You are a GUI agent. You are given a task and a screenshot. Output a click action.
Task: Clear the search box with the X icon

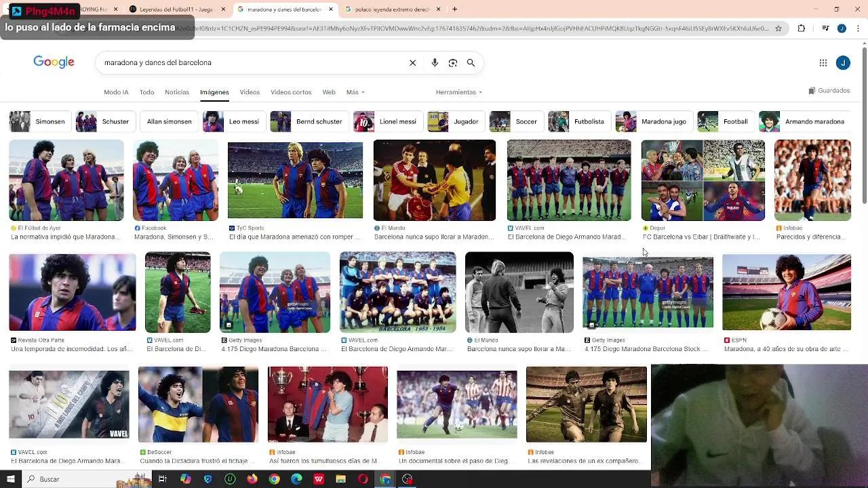pyautogui.click(x=412, y=63)
